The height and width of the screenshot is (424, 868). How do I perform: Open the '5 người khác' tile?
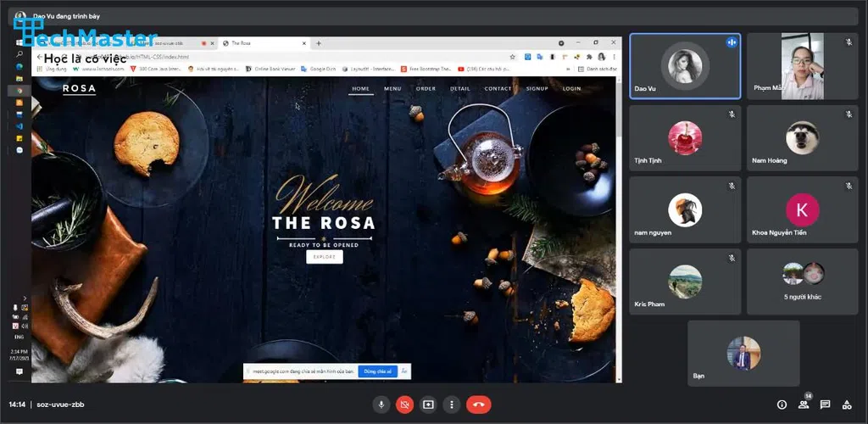802,282
